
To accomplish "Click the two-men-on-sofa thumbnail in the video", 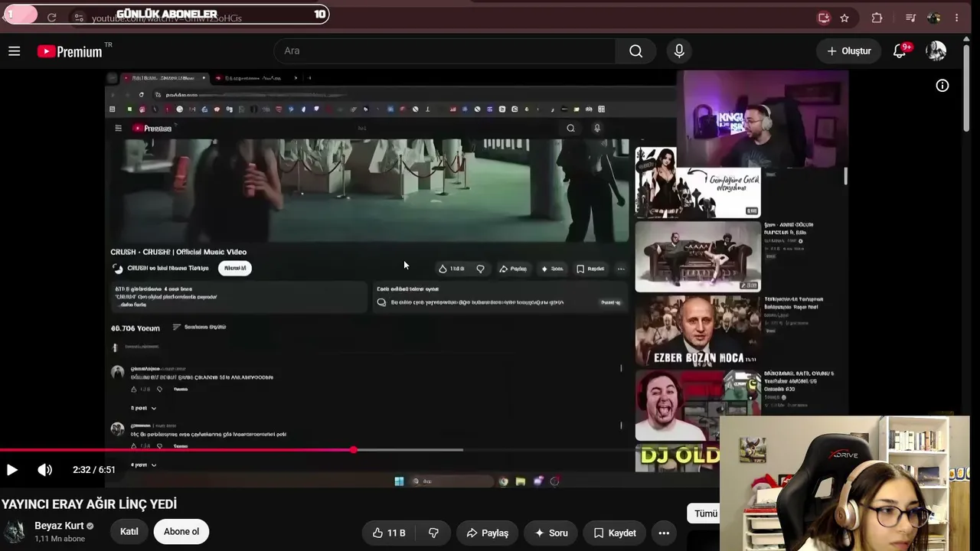I will (x=697, y=256).
